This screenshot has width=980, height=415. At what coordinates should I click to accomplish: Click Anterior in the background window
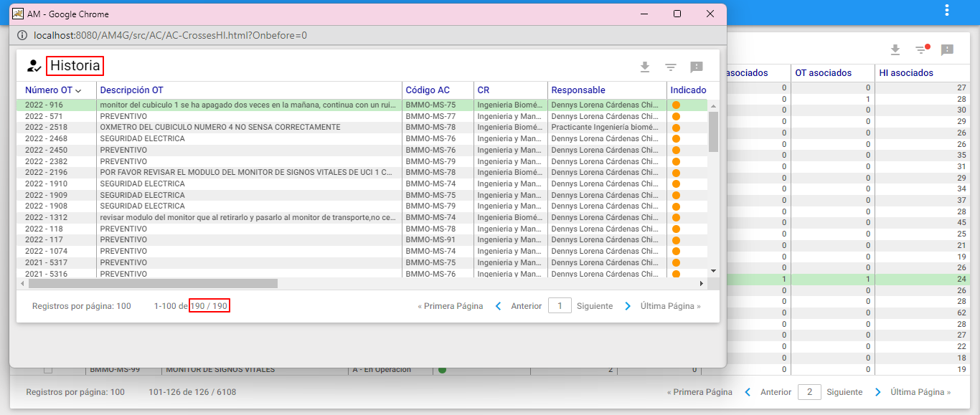776,392
